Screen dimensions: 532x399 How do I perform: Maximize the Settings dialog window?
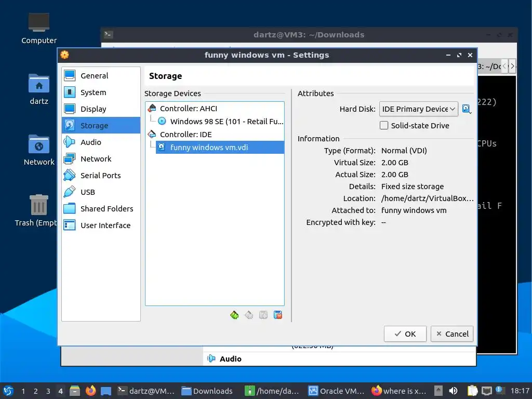click(459, 55)
